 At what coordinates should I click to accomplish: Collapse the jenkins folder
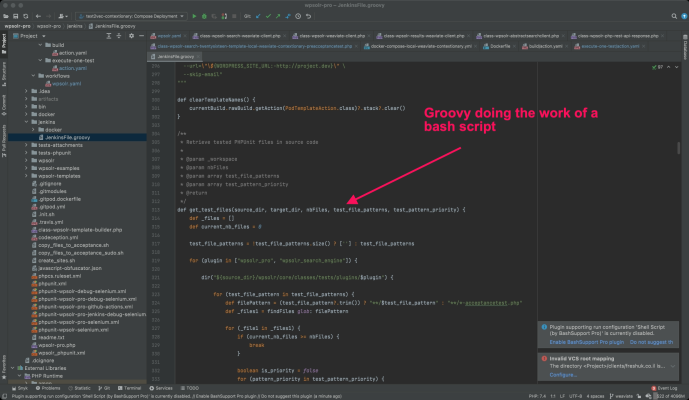26,122
